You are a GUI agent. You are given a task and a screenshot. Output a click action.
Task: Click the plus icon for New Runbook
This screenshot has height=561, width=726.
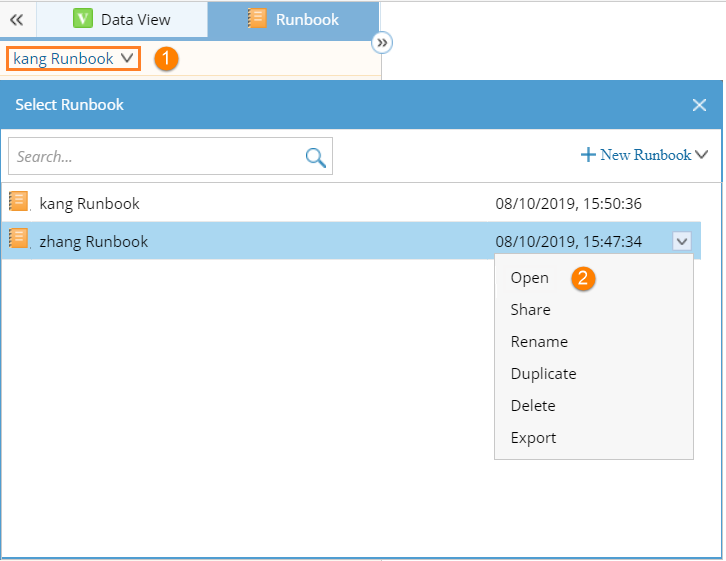tap(588, 154)
